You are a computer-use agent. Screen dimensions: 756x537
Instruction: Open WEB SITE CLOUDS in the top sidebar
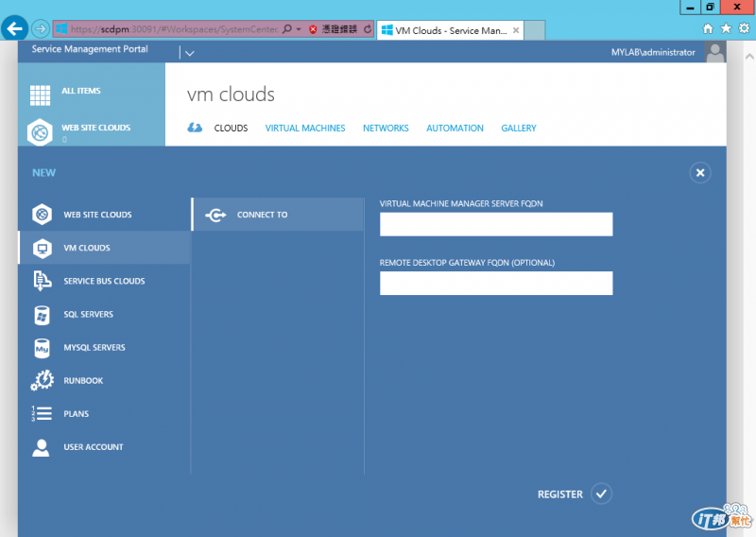[96, 128]
